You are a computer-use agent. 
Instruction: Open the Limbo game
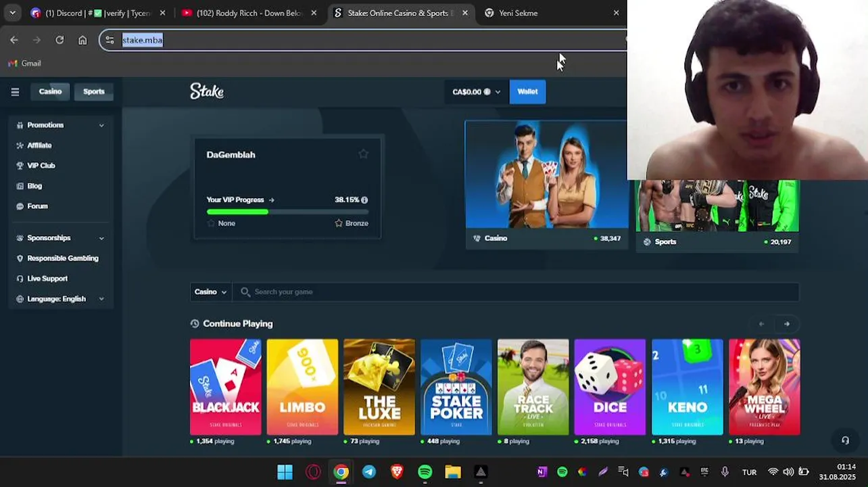[302, 387]
